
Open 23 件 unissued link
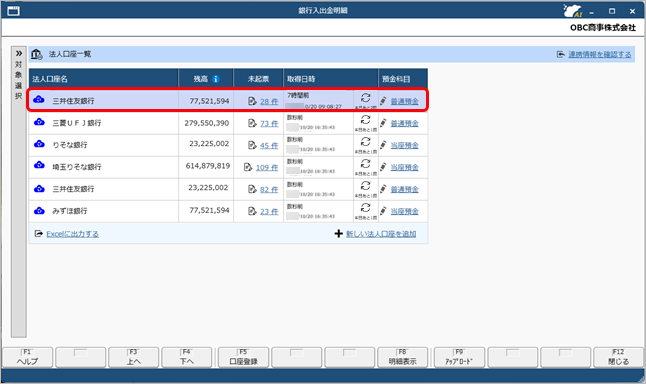coord(269,211)
